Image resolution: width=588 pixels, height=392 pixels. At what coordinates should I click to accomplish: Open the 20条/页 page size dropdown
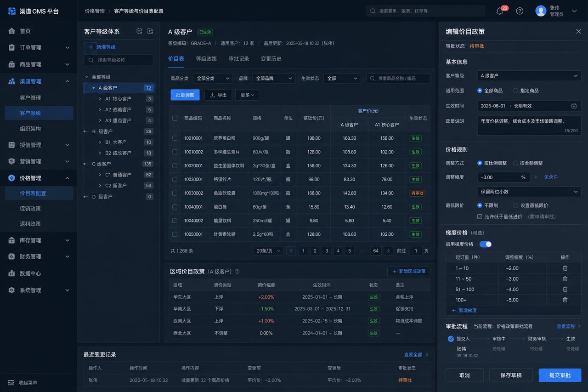pos(268,250)
